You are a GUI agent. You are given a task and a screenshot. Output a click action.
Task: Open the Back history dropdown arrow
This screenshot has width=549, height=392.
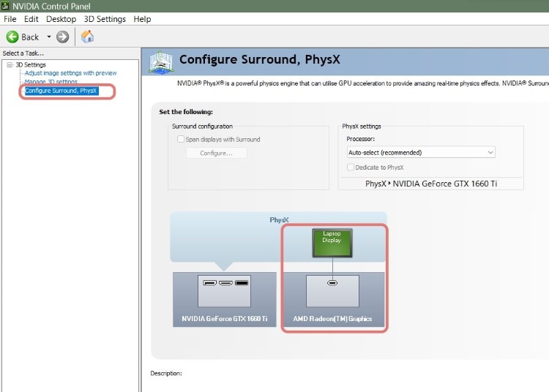pyautogui.click(x=49, y=37)
